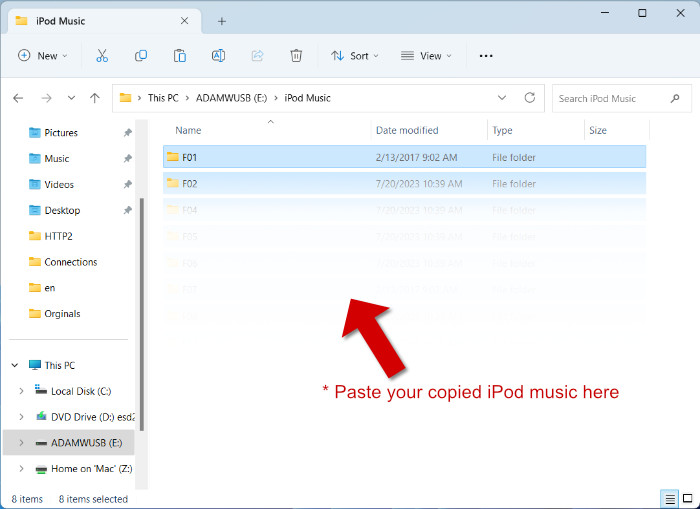Click the 2/13/2017 9:02 AM date cell

pos(416,157)
